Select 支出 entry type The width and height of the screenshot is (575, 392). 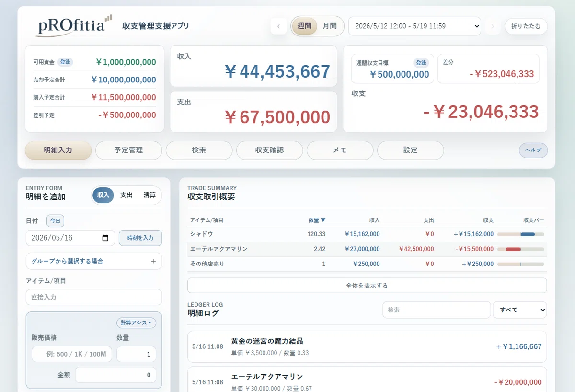pyautogui.click(x=126, y=195)
